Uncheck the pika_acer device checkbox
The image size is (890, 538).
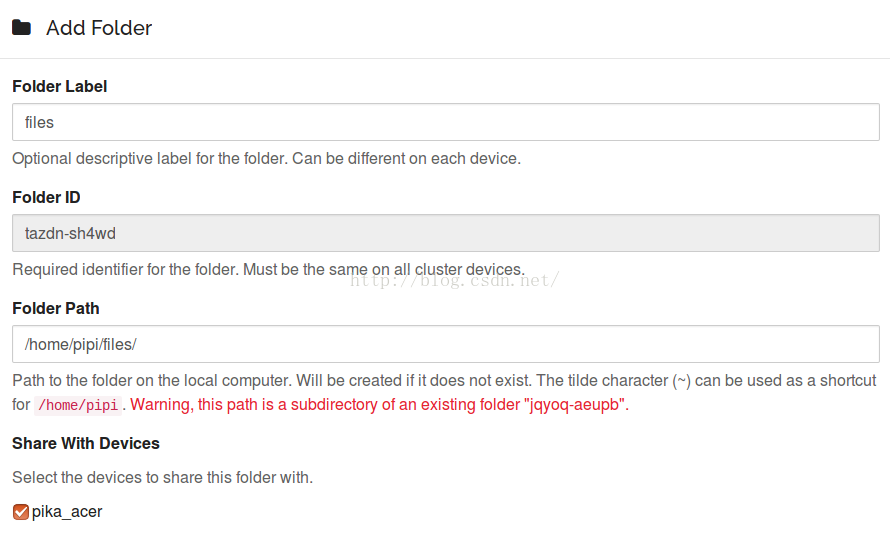point(20,512)
